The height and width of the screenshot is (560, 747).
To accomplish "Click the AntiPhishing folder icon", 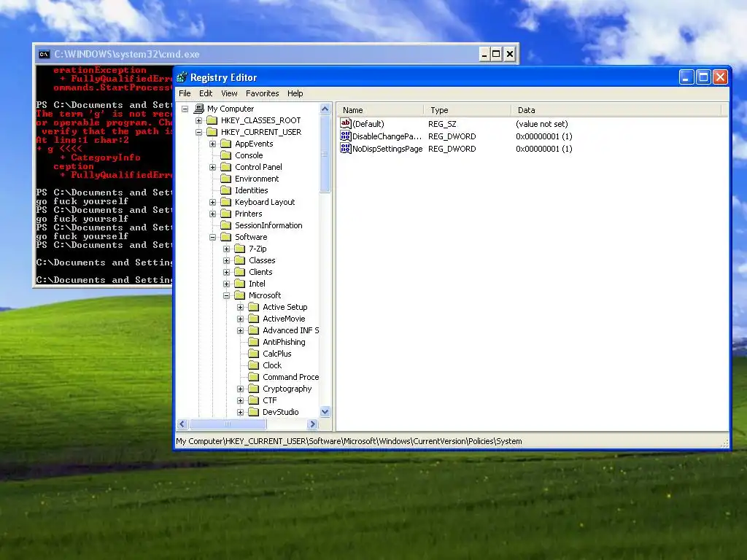I will coord(254,342).
